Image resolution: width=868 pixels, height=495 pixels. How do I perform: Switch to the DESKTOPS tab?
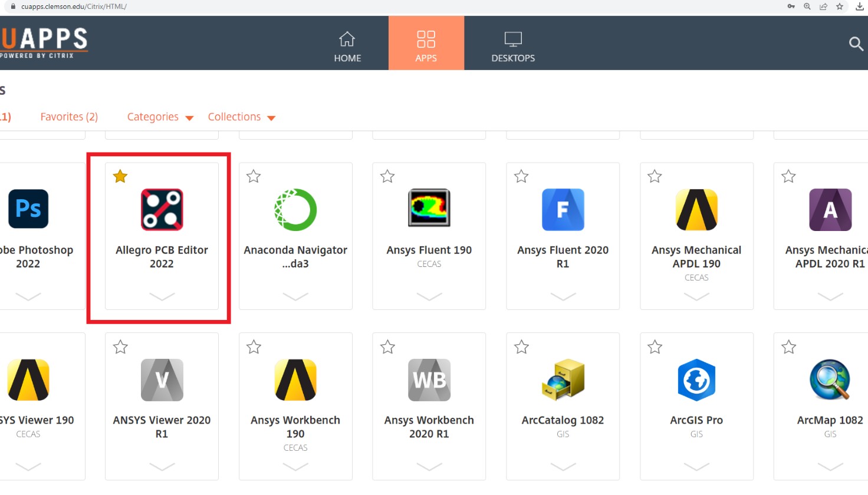513,46
